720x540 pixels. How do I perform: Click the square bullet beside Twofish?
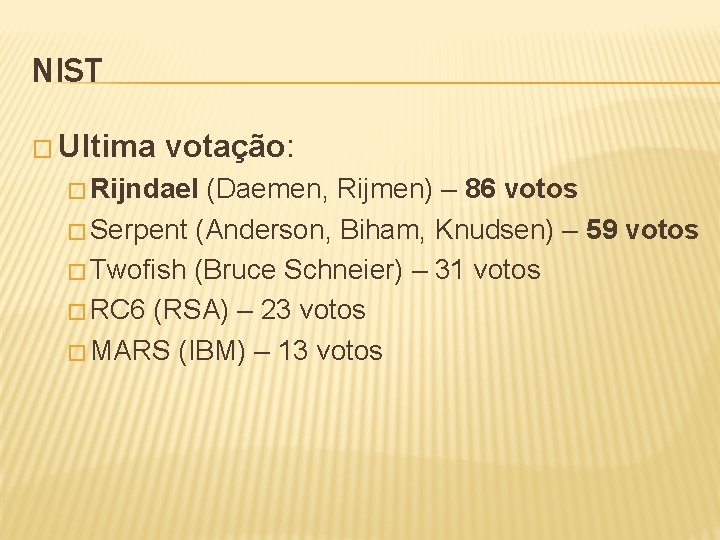coord(77,271)
